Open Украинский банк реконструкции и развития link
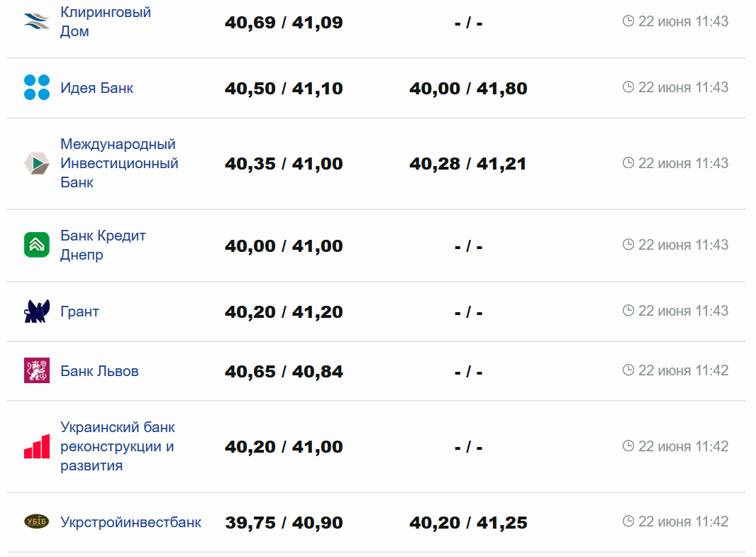Screen dimensions: 756x557 [x=117, y=446]
